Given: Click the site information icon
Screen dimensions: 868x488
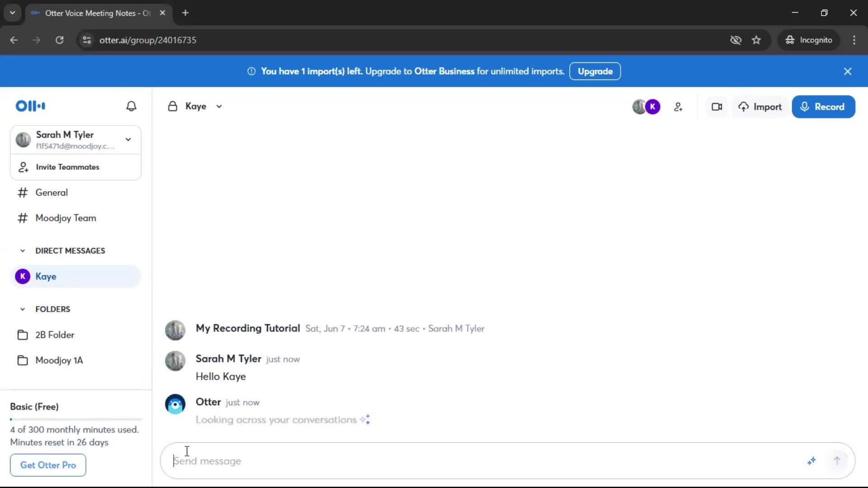Looking at the screenshot, I should [x=87, y=40].
